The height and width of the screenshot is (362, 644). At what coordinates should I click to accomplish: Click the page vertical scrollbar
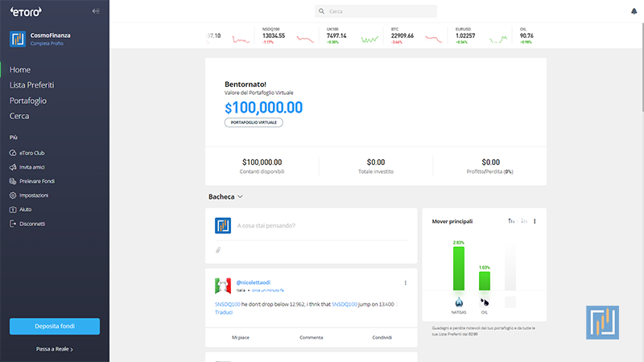642,66
